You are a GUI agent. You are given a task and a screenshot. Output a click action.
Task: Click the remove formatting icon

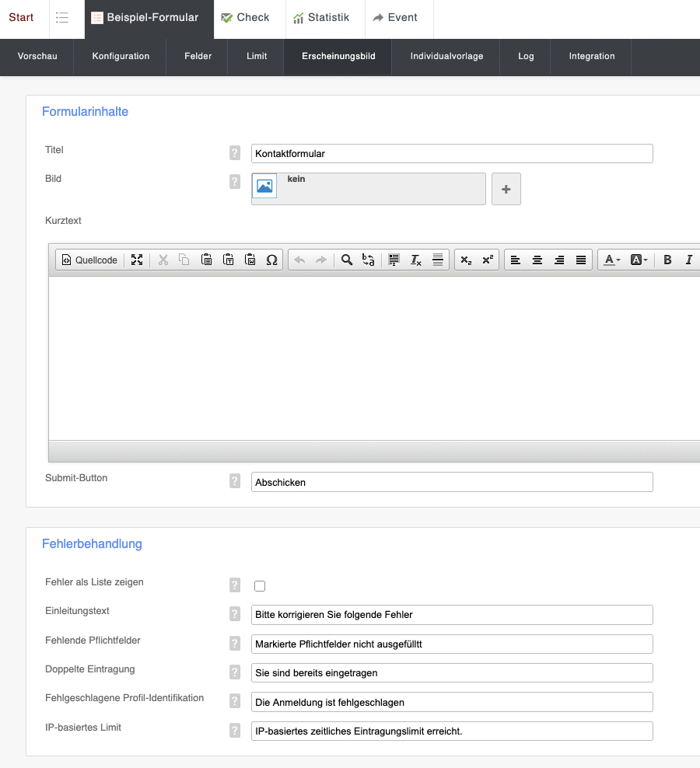pyautogui.click(x=416, y=260)
